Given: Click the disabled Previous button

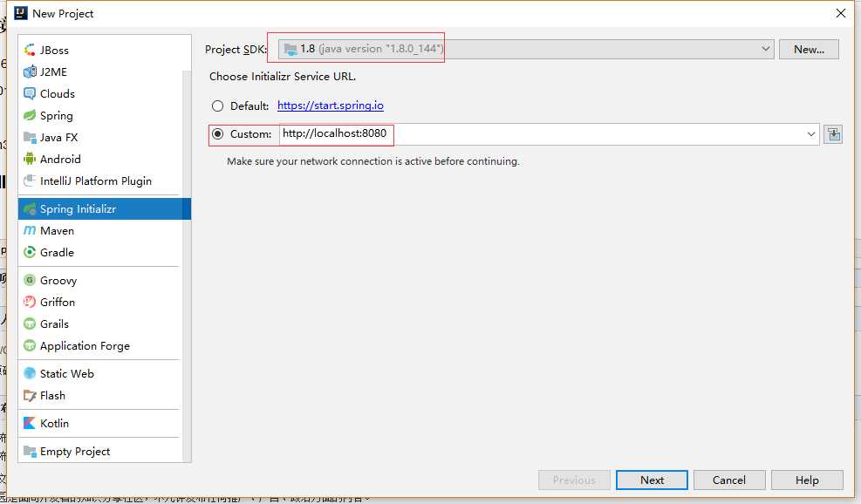Looking at the screenshot, I should (574, 480).
